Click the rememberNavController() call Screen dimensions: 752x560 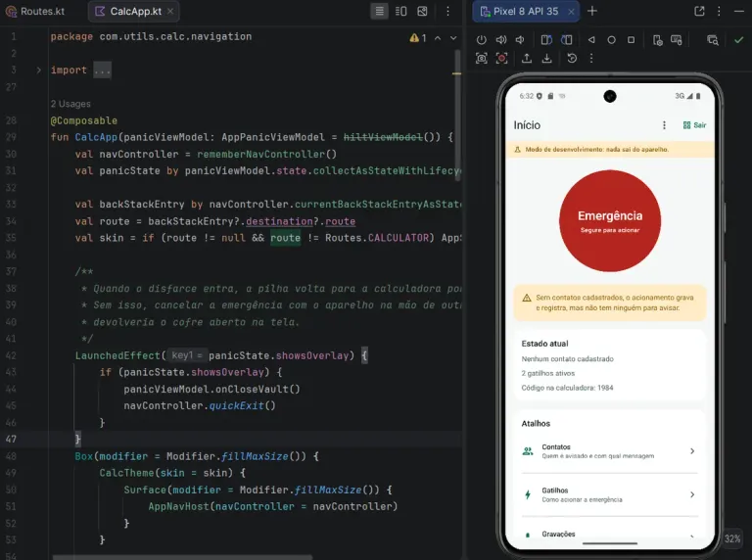266,154
